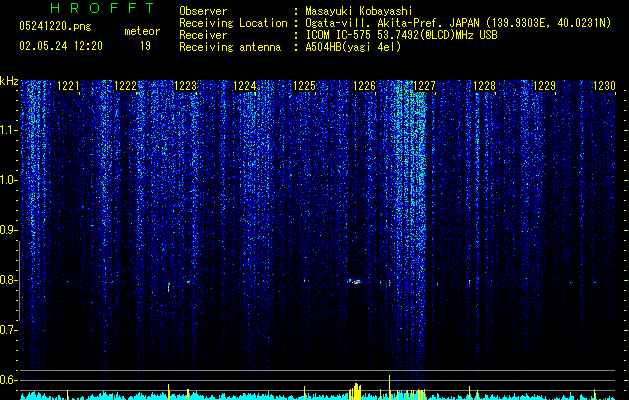Click the observer name Masayuki Kobayashi
629x400 pixels.
tap(359, 11)
